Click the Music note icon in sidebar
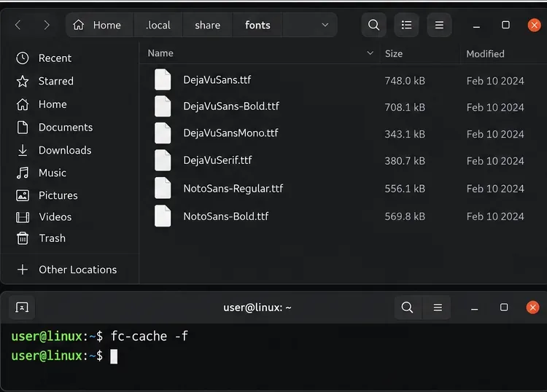 click(23, 173)
